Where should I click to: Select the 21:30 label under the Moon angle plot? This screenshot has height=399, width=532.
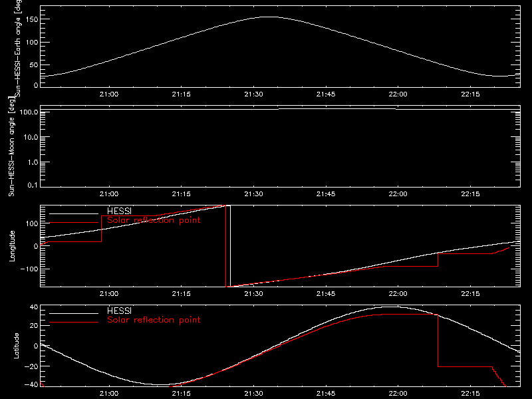[x=253, y=194]
